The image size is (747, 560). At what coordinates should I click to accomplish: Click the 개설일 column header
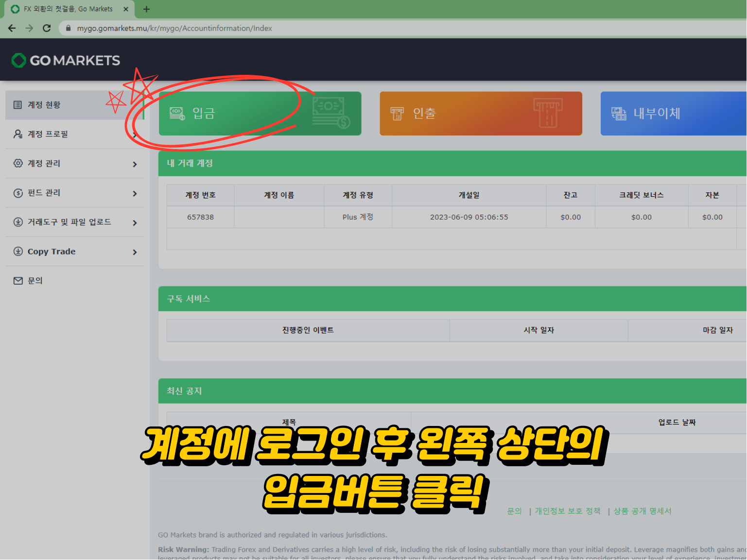coord(469,195)
